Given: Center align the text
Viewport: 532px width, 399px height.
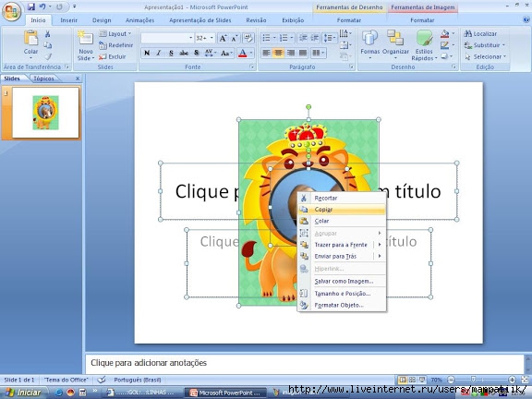Looking at the screenshot, I should [x=278, y=53].
